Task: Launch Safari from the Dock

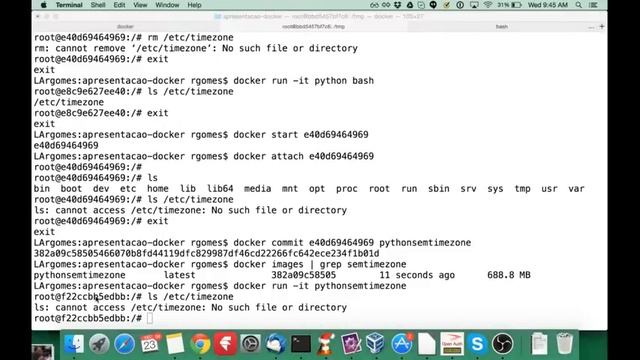Action: click(124, 344)
